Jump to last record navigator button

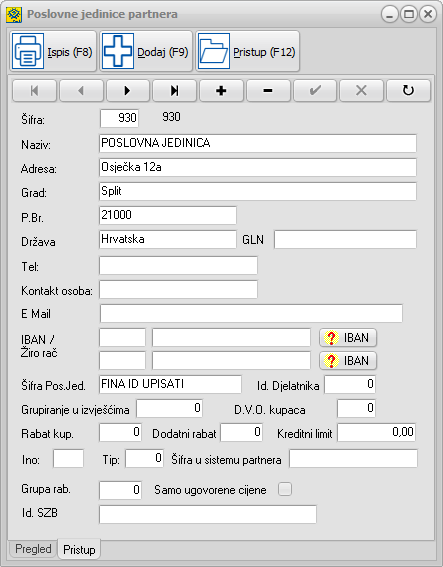coord(175,90)
